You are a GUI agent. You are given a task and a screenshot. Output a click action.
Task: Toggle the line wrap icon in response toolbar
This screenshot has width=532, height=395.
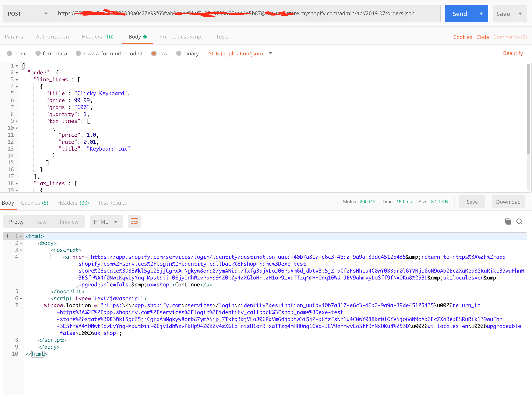pyautogui.click(x=134, y=222)
